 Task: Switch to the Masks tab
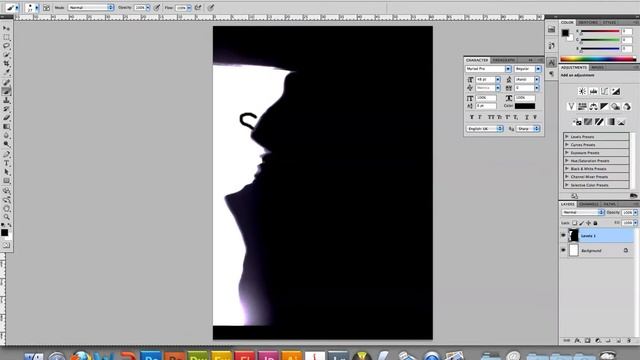[x=597, y=67]
